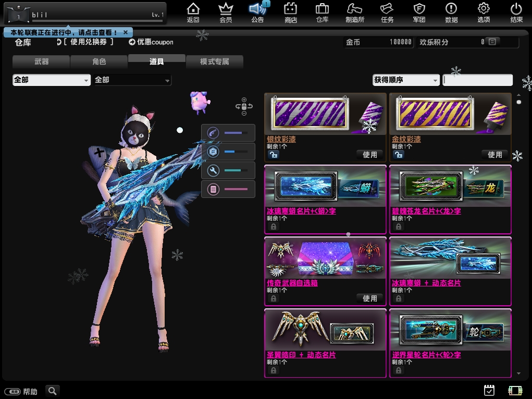
Task: Click the item search input field
Action: click(477, 80)
